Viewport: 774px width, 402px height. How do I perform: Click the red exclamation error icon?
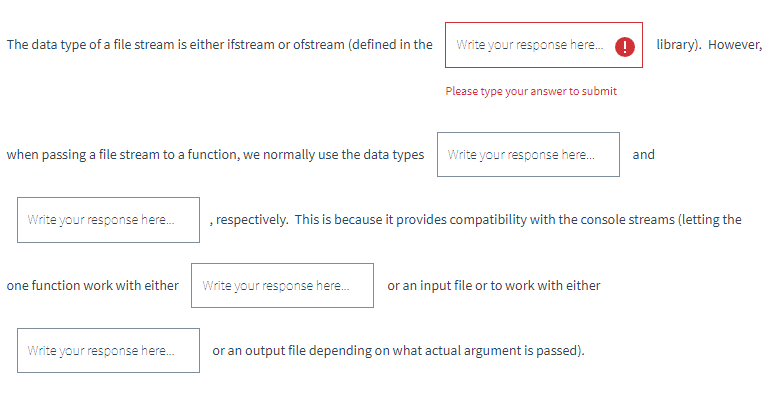click(624, 46)
